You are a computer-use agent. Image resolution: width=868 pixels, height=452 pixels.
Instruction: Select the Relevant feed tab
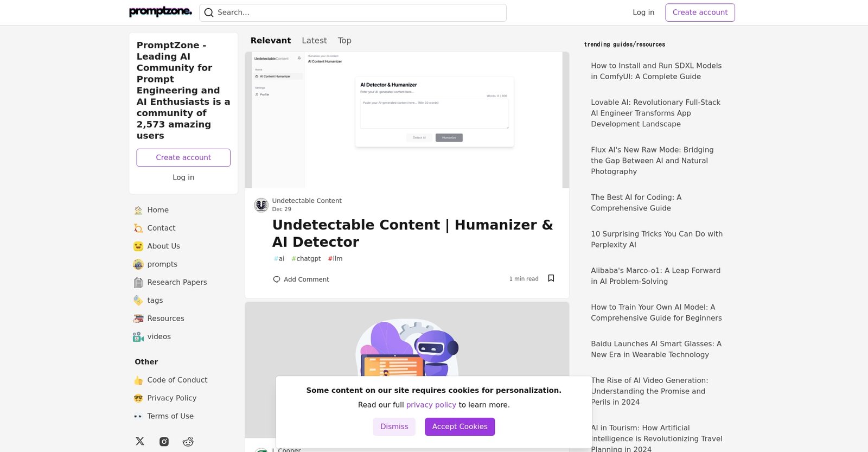tap(270, 41)
